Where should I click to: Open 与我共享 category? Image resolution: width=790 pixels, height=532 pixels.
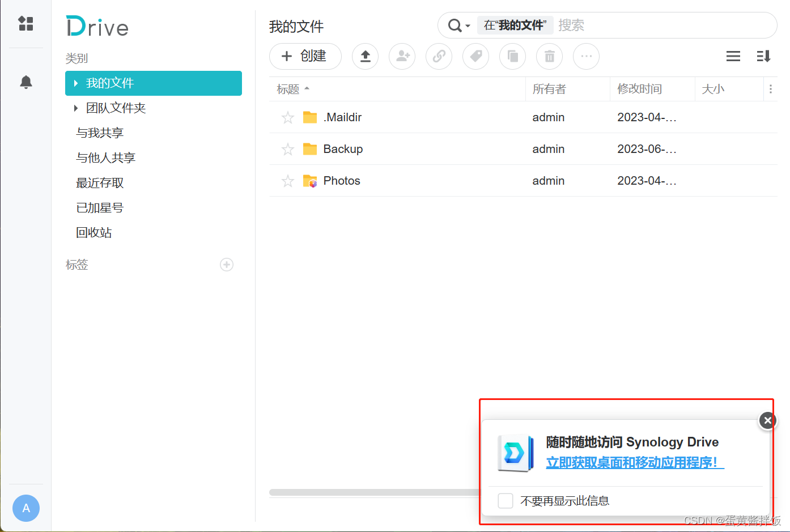click(x=100, y=133)
